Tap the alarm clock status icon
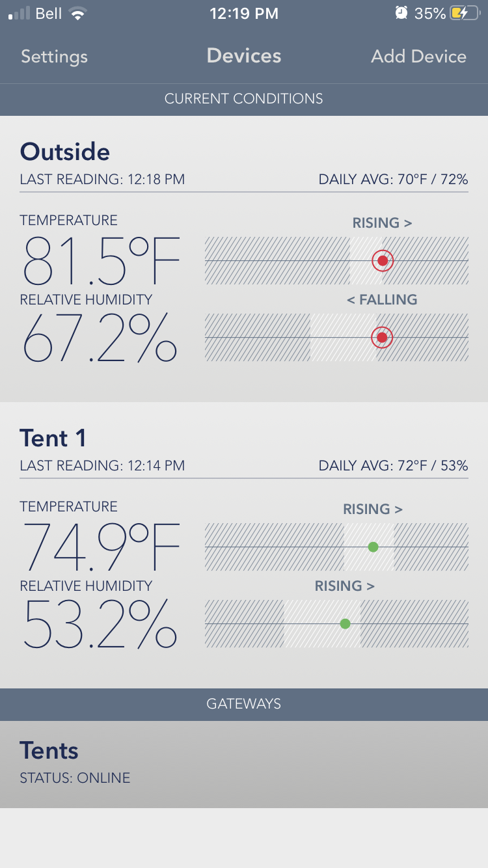488x868 pixels. [x=401, y=14]
